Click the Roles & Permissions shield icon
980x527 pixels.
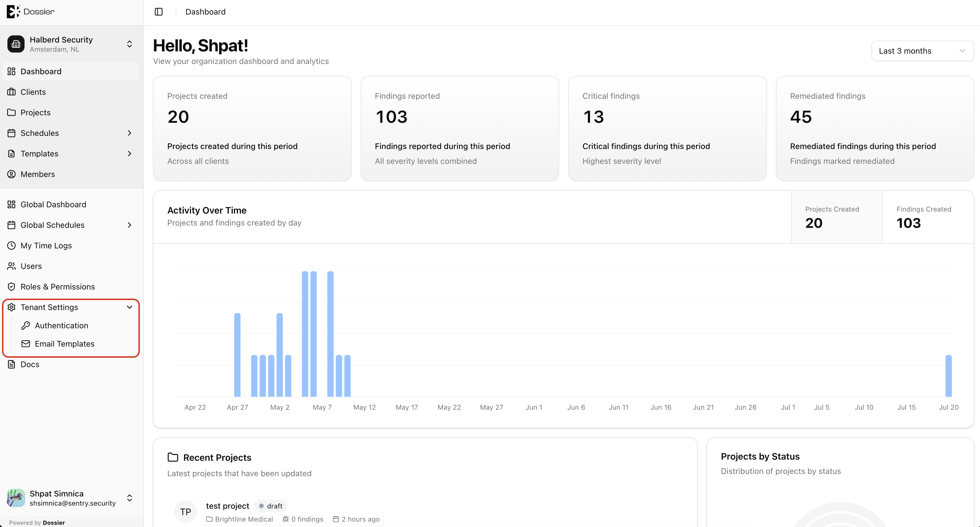coord(11,287)
